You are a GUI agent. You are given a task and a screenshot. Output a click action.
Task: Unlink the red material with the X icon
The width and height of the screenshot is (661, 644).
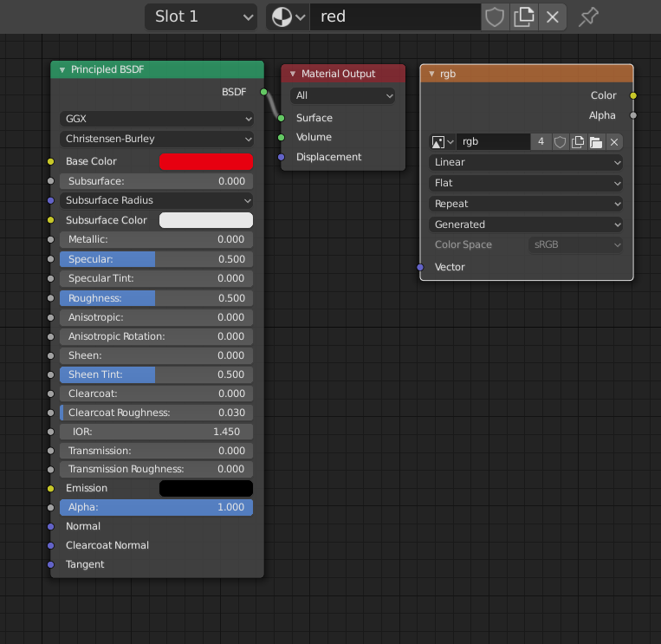click(x=554, y=16)
